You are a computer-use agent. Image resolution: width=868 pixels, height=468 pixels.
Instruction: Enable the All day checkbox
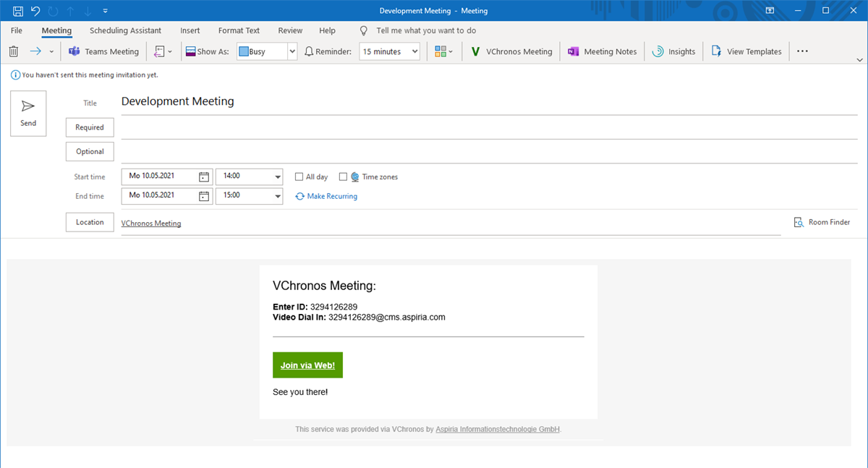pos(299,176)
